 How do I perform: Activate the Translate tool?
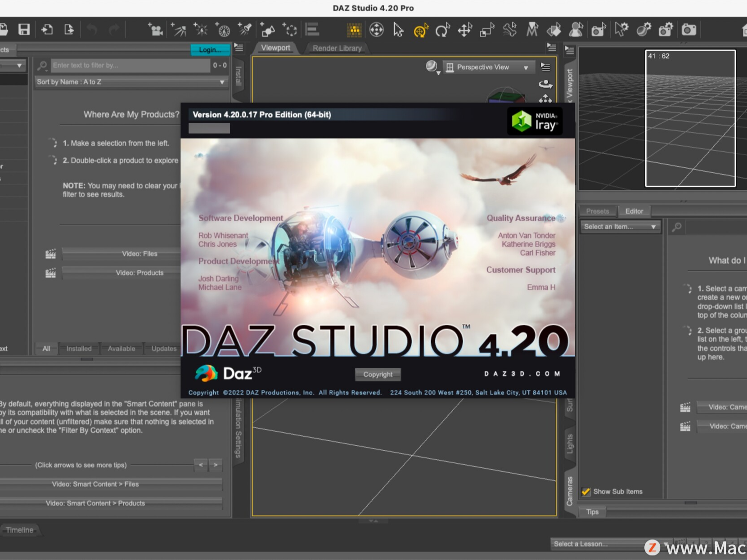pos(465,29)
